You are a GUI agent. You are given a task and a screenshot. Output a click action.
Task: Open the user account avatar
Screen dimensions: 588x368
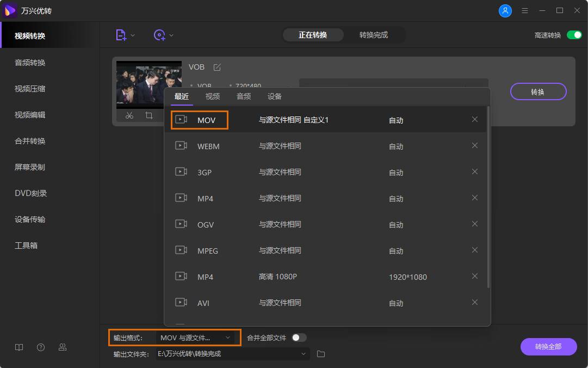click(505, 10)
